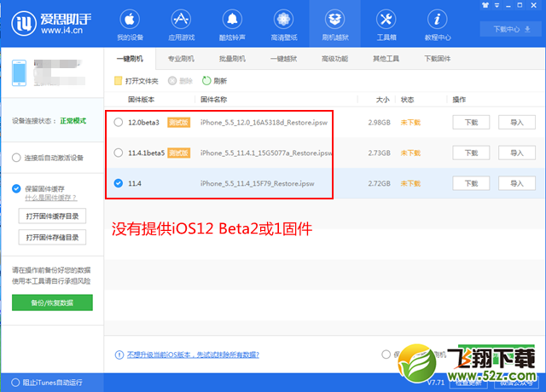The height and width of the screenshot is (392, 546).
Task: Click 打开固件存储目录 button
Action: (52, 238)
